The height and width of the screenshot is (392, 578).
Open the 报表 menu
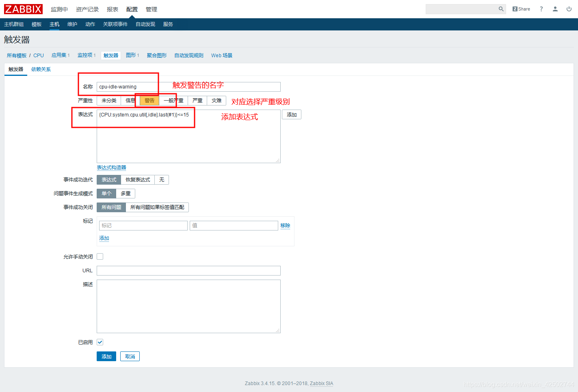click(113, 9)
